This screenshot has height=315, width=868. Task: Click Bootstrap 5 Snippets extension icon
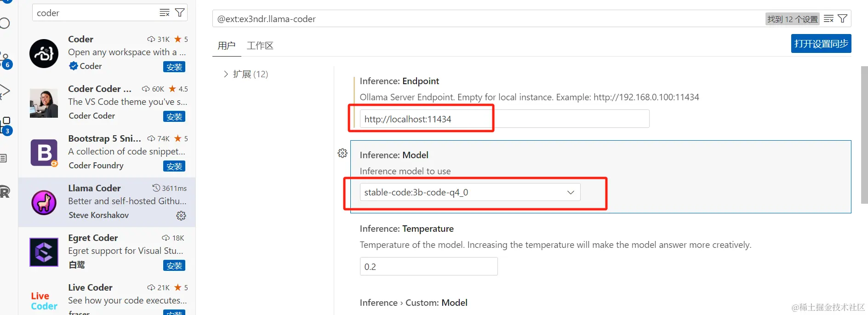[44, 153]
